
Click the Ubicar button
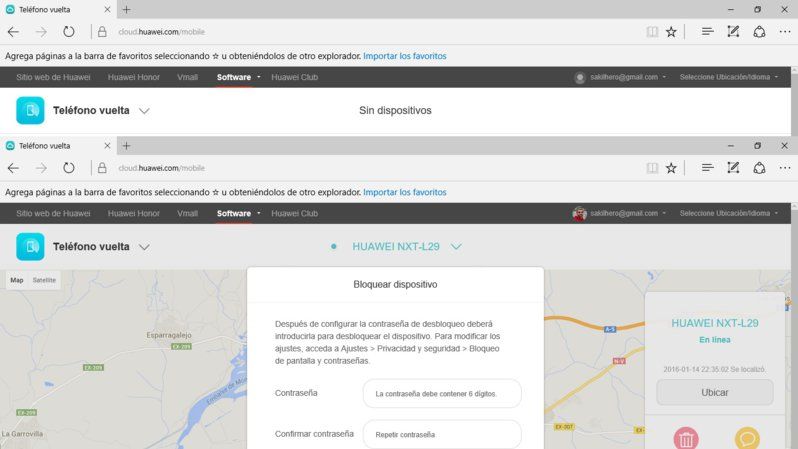click(x=715, y=392)
